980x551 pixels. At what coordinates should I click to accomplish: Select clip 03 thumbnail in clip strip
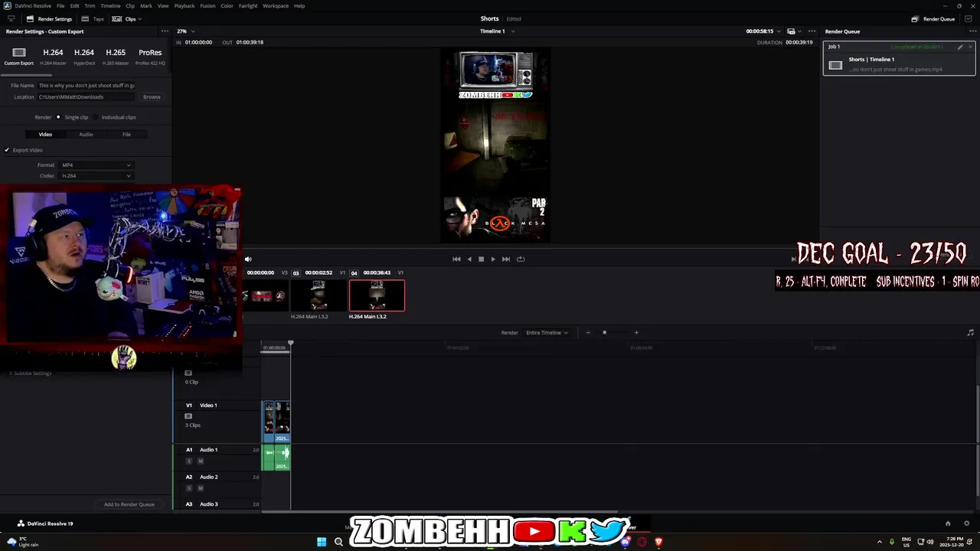tap(318, 295)
